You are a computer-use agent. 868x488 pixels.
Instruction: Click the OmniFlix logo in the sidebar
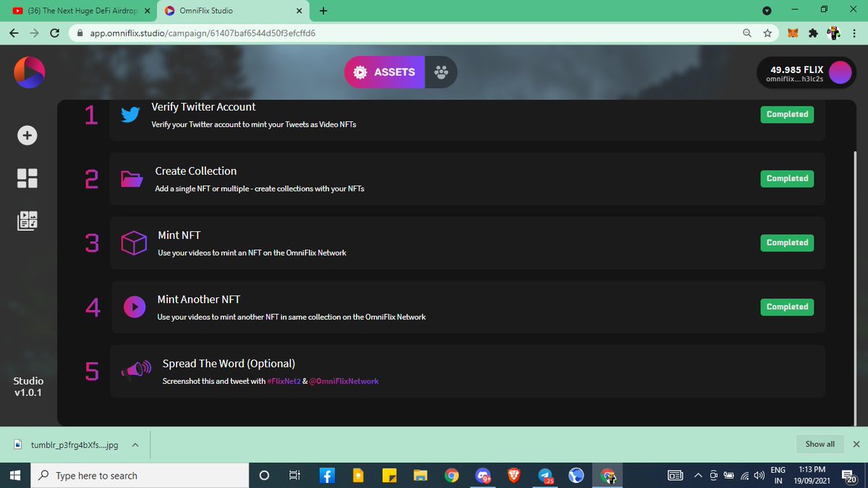[30, 72]
